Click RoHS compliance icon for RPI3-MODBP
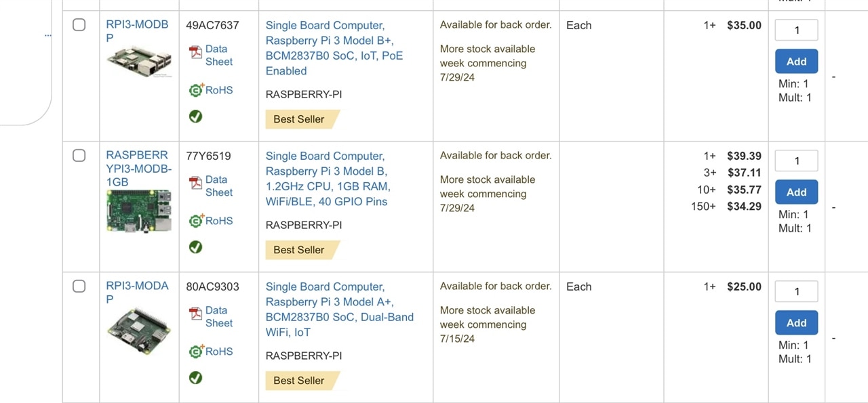The height and width of the screenshot is (403, 868). point(196,90)
